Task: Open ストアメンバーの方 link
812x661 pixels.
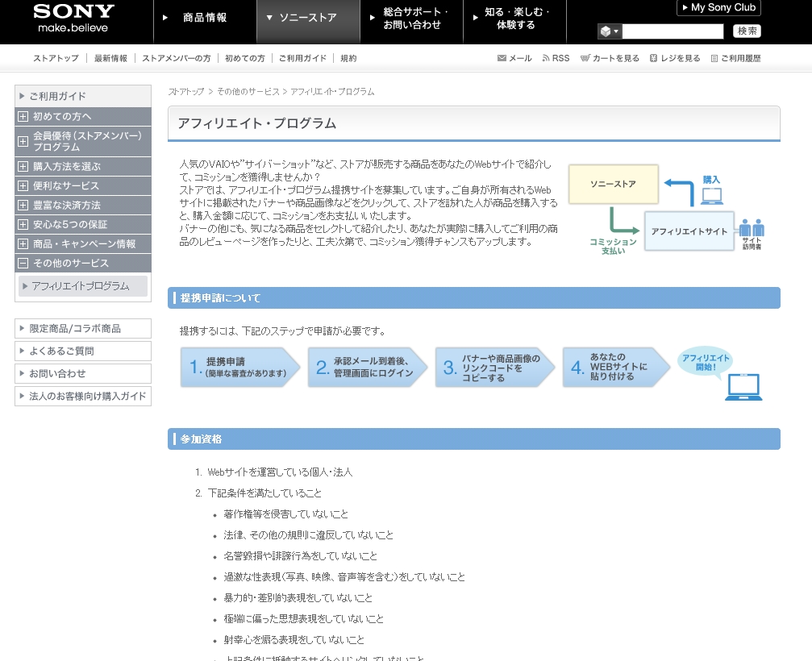Action: [177, 59]
